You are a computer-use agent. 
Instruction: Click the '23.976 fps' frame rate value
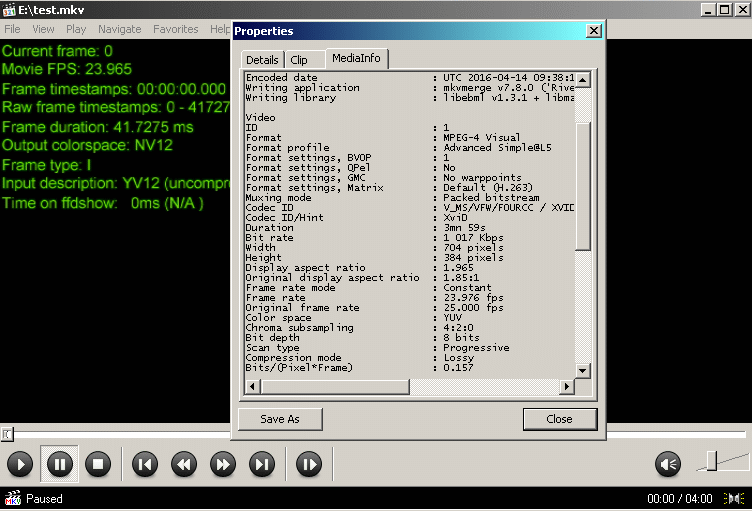coord(473,298)
